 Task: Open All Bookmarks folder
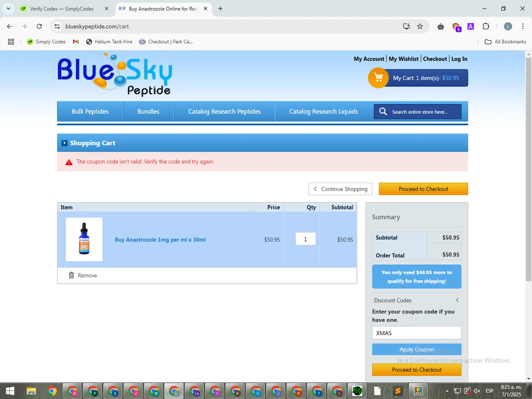click(505, 42)
